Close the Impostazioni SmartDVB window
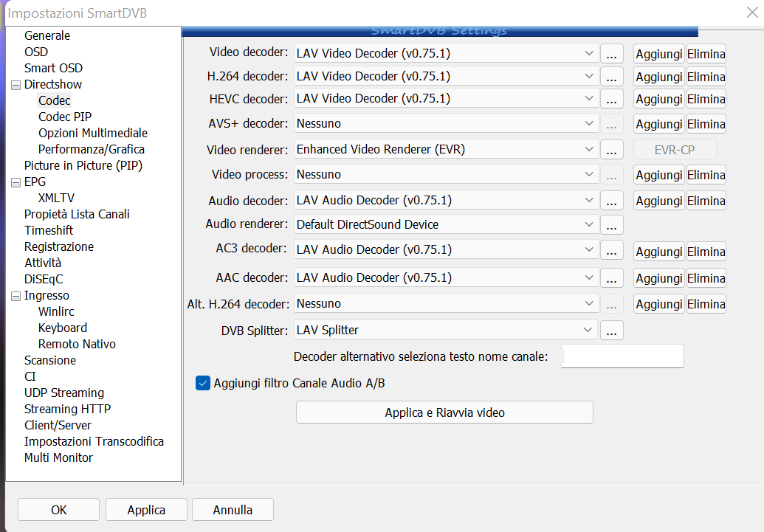The height and width of the screenshot is (532, 764). 753,13
